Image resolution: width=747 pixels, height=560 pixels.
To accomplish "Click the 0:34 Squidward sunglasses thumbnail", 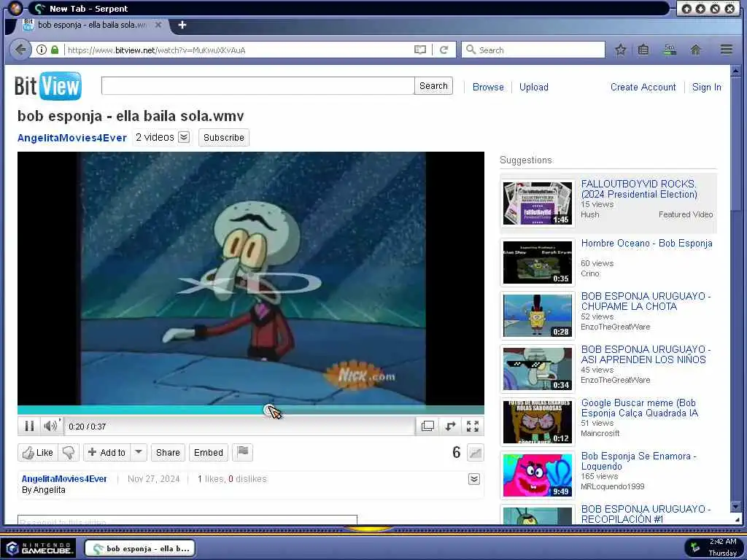I will 538,369.
